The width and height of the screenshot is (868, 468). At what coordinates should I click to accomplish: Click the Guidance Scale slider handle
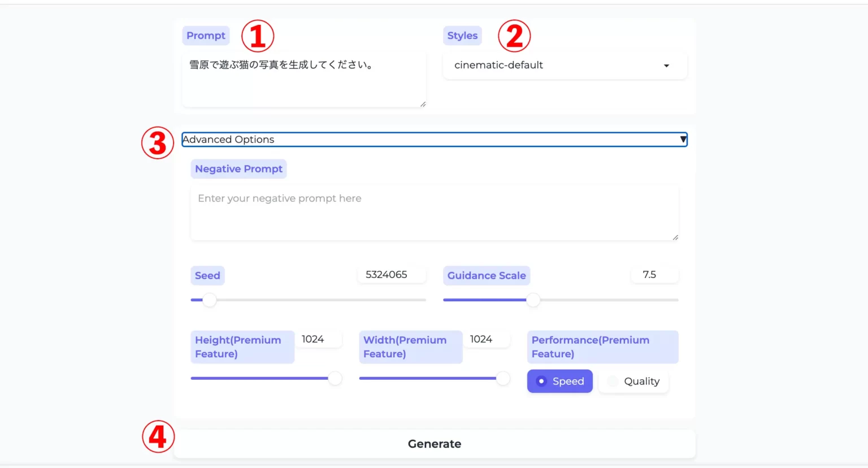[533, 300]
